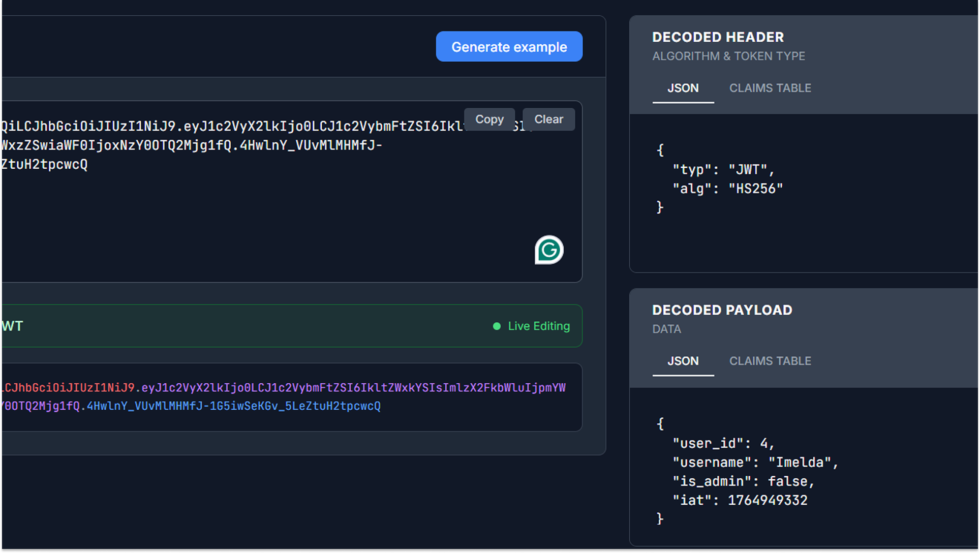Open the header's CLAIMS TABLE tab
The height and width of the screenshot is (553, 980).
tap(770, 88)
